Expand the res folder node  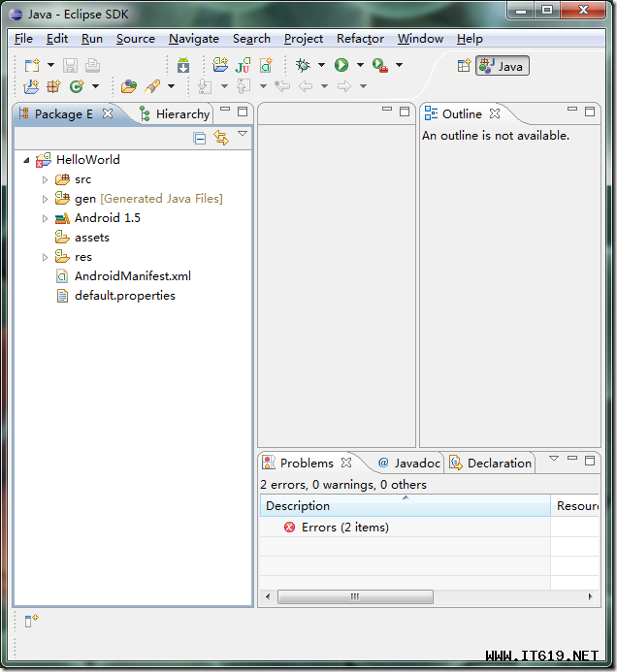45,257
